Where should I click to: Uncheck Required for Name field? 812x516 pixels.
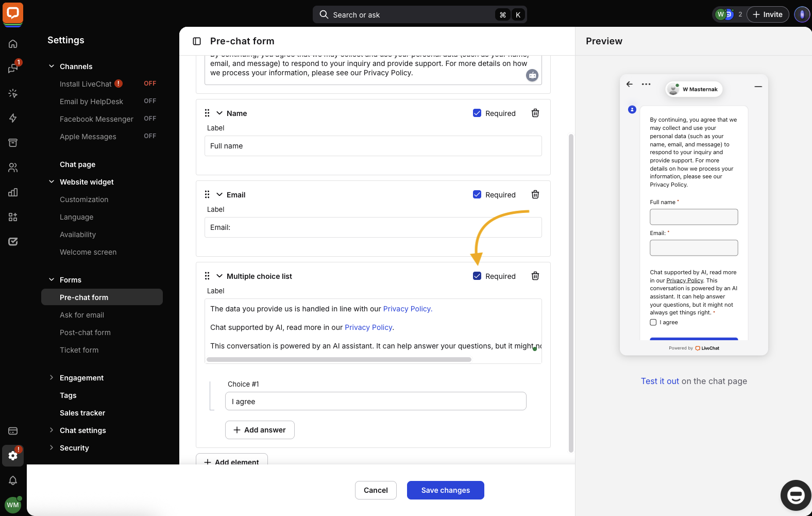click(477, 113)
